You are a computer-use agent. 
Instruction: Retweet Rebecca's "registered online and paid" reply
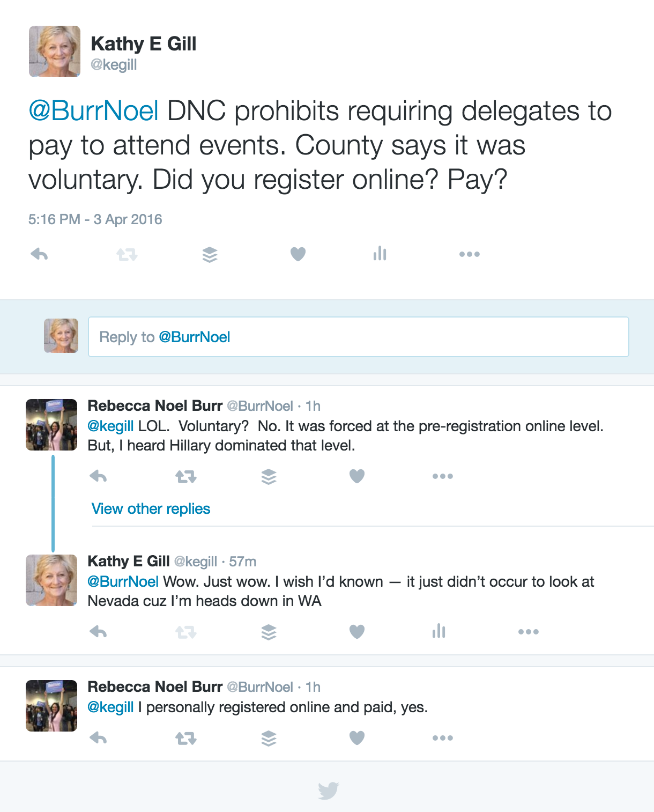point(186,739)
